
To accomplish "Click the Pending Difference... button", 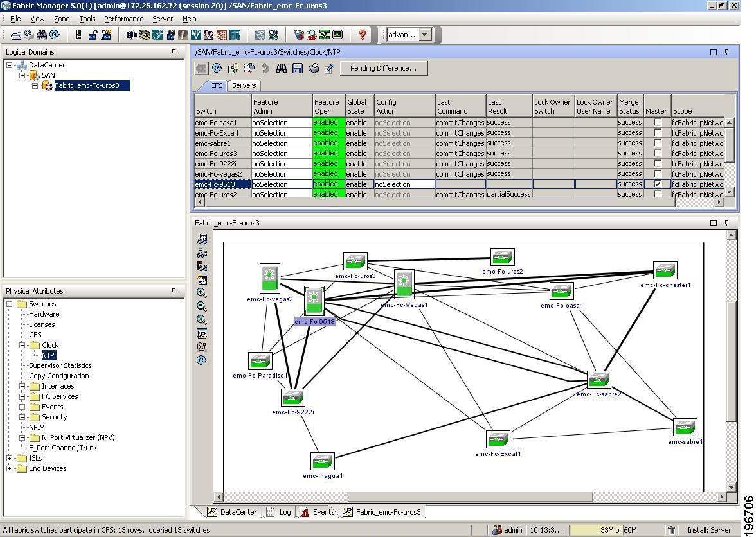I will tap(383, 68).
